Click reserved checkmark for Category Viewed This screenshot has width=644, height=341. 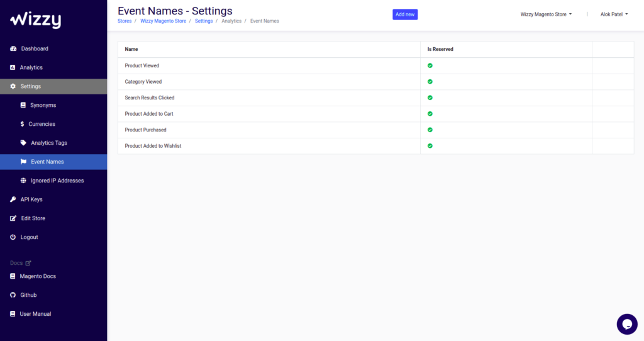coord(430,81)
